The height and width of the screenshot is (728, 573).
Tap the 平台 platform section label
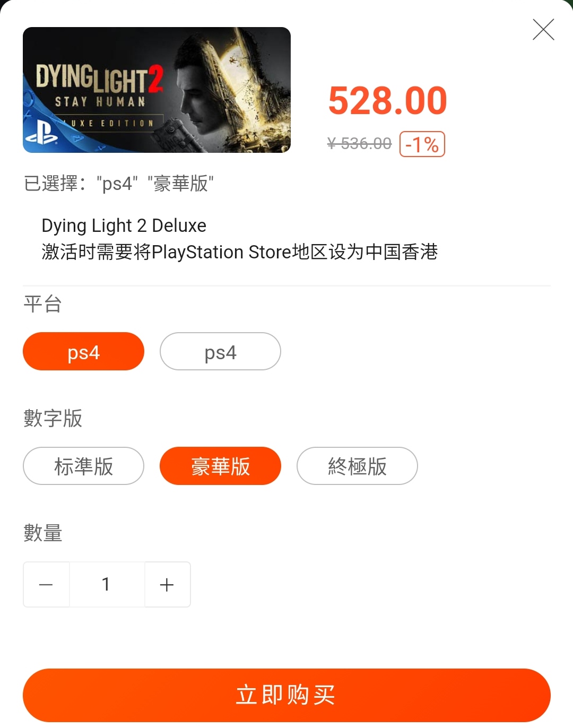43,304
